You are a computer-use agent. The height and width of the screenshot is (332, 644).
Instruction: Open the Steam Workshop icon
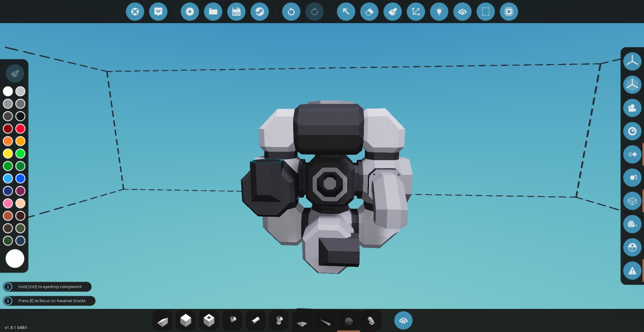tap(260, 12)
